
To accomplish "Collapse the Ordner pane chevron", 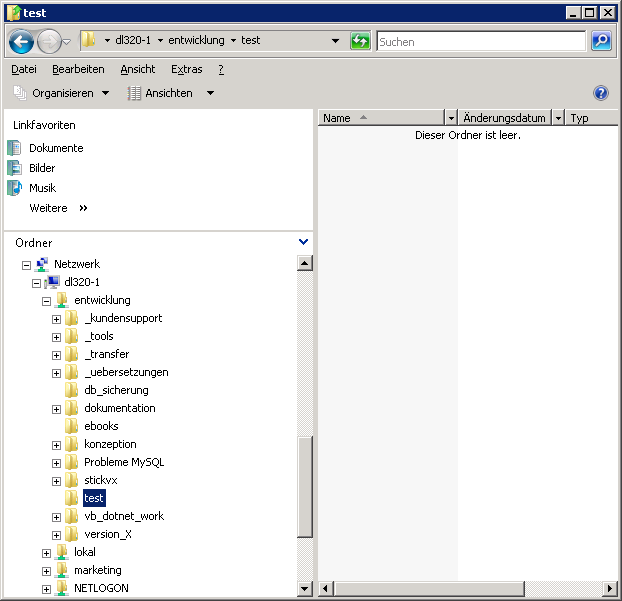I will 304,242.
